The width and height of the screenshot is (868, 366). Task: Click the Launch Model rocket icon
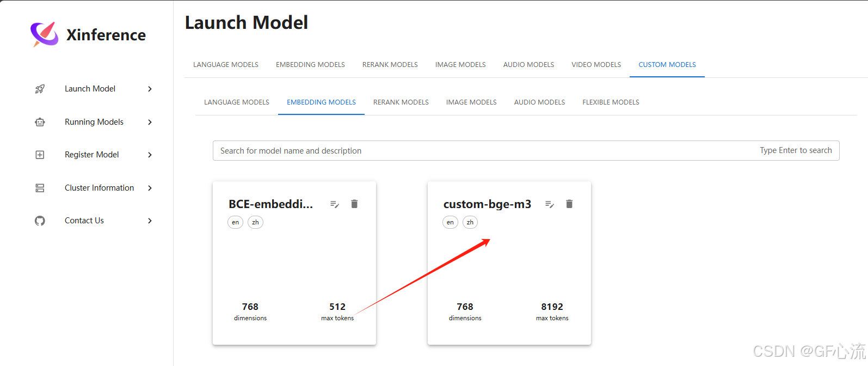40,89
